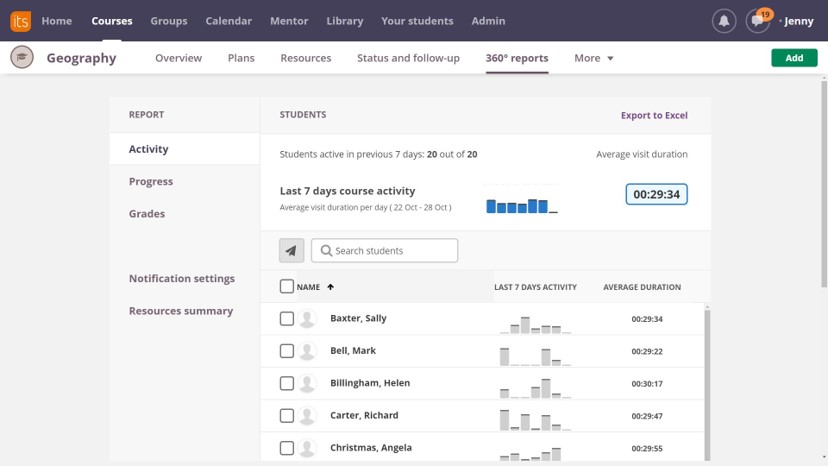
Task: Click Mark Bell's profile avatar
Action: 308,351
